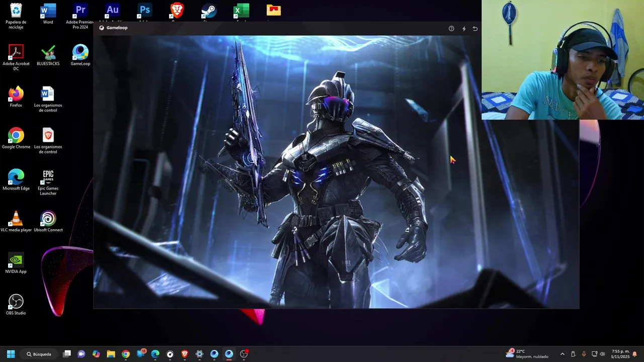Open the Papelera de reciclaje desktop icon
The height and width of the screenshot is (362, 644).
tap(16, 16)
